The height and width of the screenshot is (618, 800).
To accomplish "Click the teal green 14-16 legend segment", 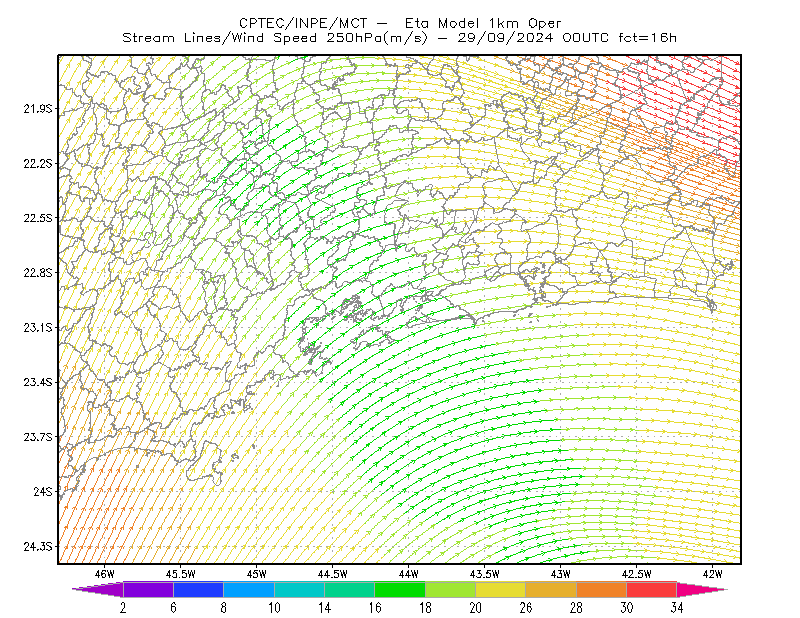I will (349, 589).
